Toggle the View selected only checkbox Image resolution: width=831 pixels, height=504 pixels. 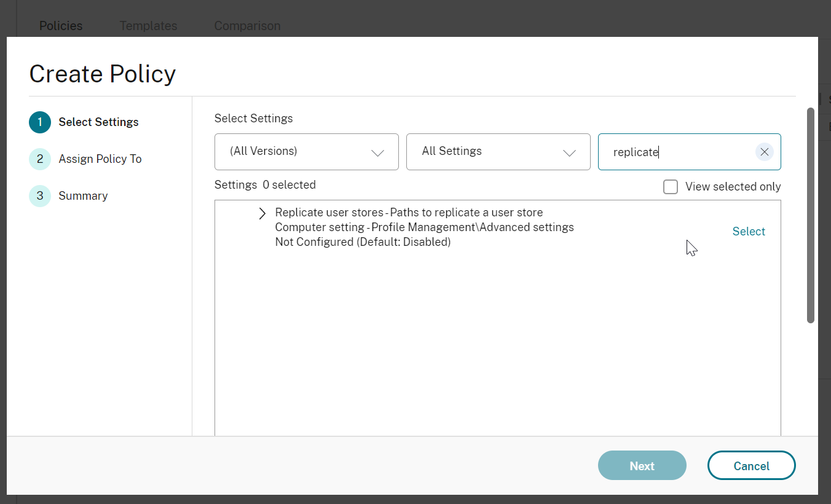point(671,187)
